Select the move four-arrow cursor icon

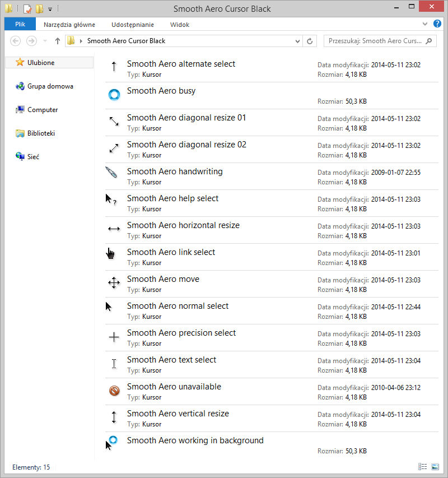tap(114, 283)
